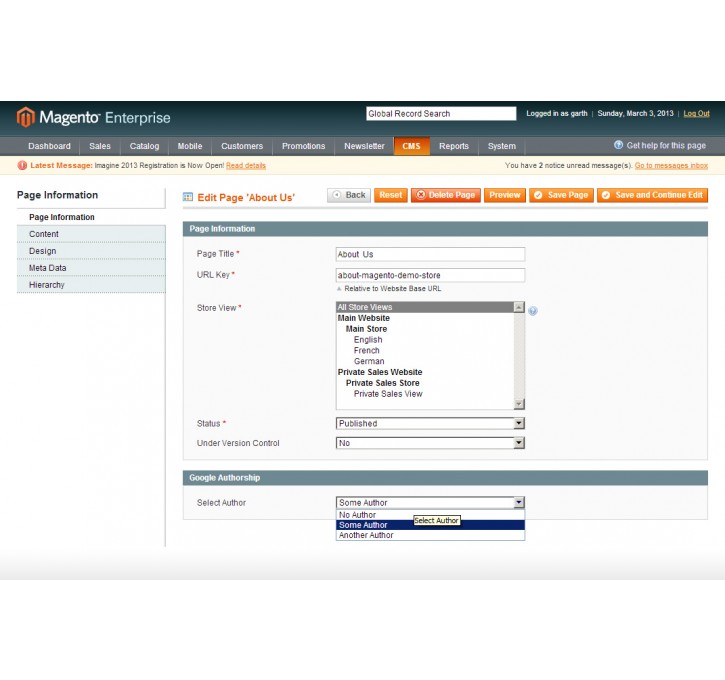Switch to the Meta Data side tab
The width and height of the screenshot is (725, 680).
(91, 268)
